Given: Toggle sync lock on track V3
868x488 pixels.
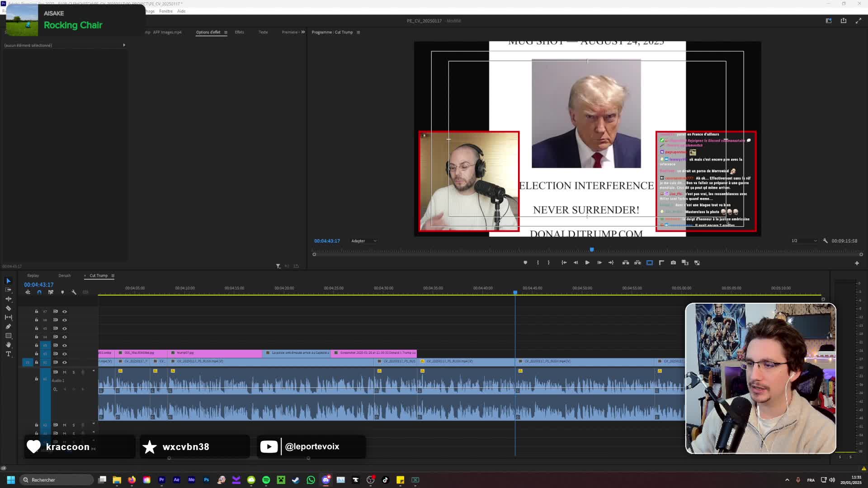Looking at the screenshot, I should click(x=56, y=345).
